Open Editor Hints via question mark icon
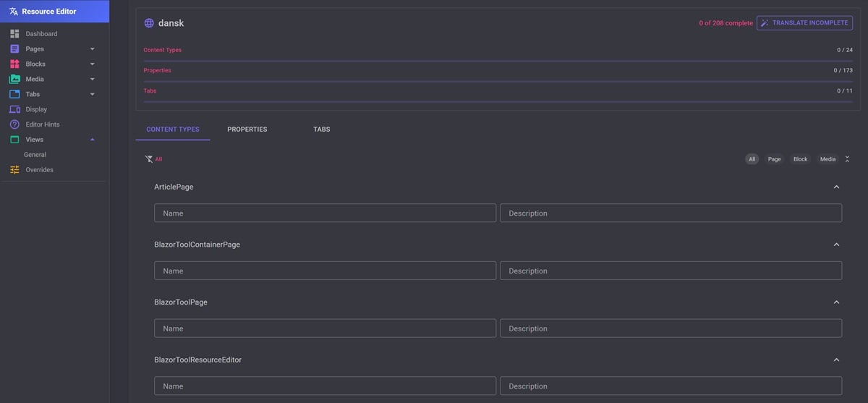The height and width of the screenshot is (403, 868). click(14, 124)
